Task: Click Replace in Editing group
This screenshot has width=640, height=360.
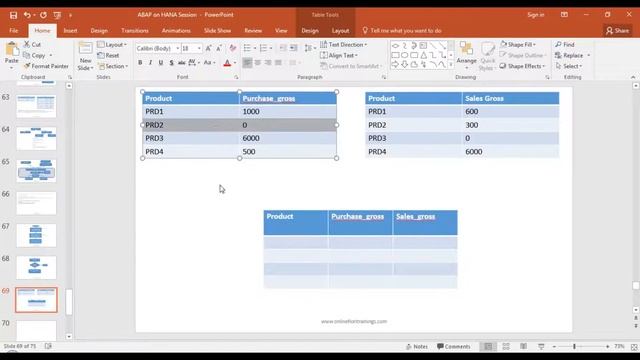Action: point(572,55)
